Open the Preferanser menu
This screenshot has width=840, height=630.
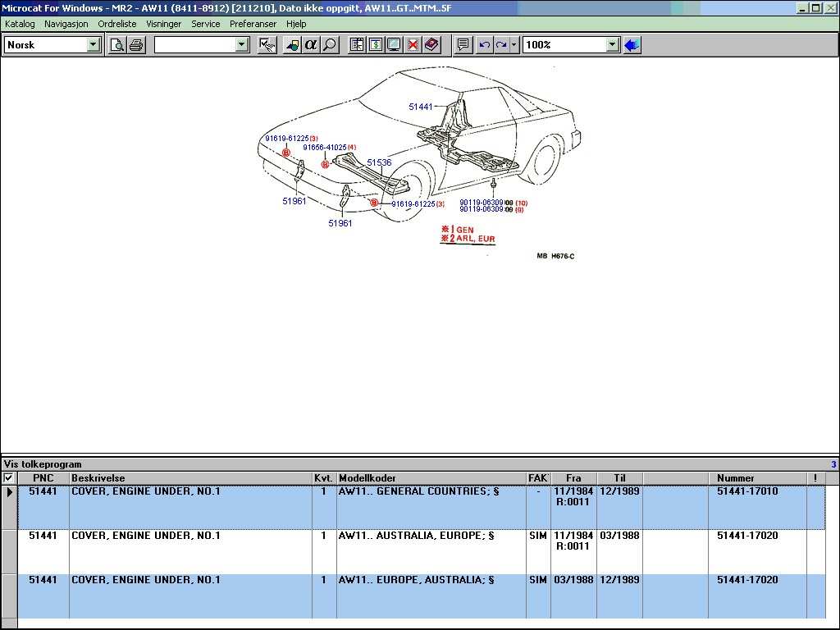click(254, 24)
